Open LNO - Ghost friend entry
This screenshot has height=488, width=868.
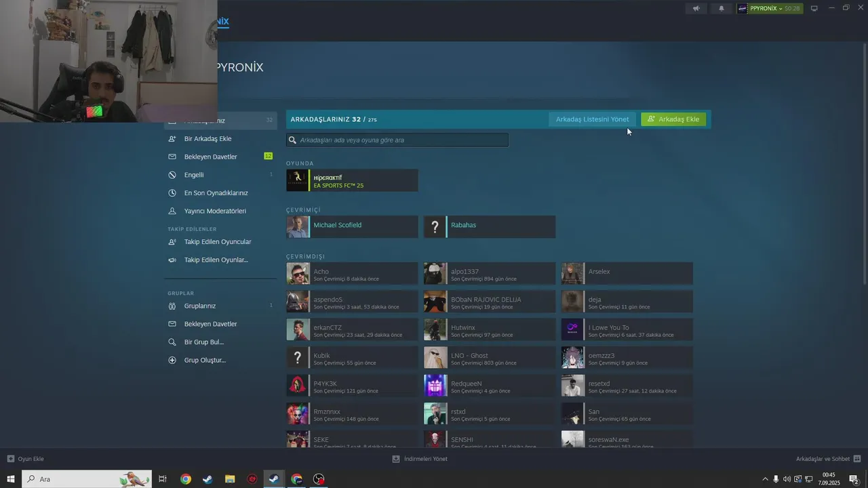[490, 358]
